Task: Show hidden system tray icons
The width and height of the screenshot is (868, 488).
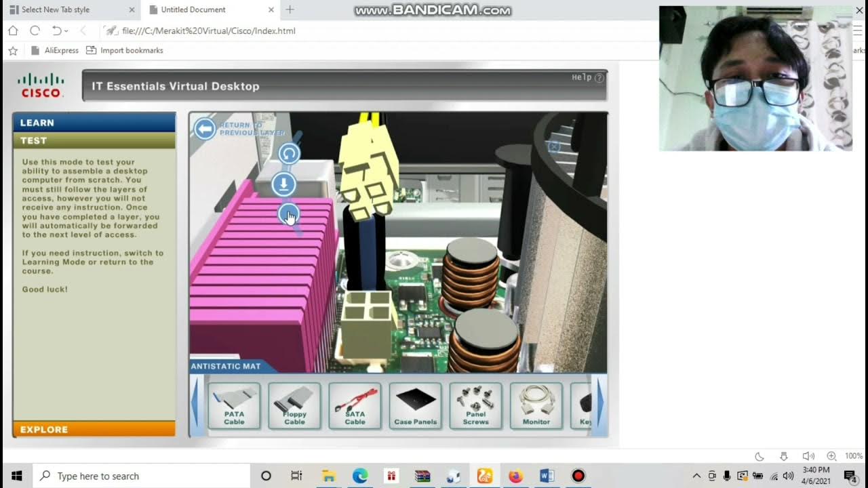Action: pos(696,476)
